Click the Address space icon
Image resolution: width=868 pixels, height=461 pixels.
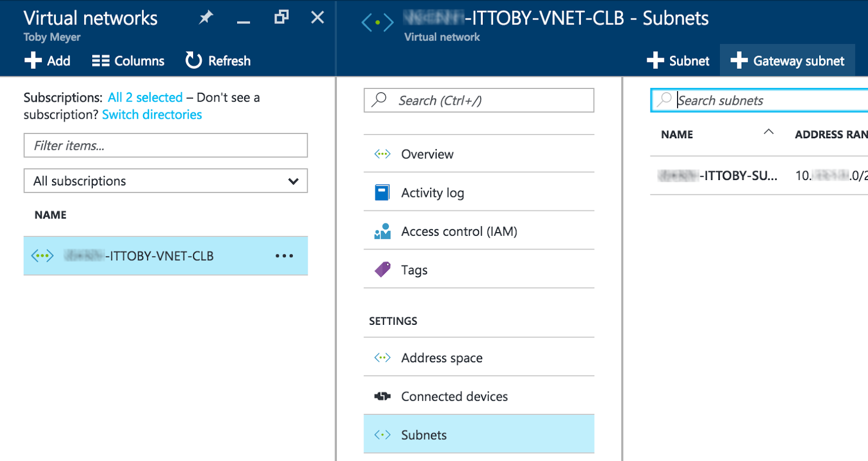click(382, 357)
